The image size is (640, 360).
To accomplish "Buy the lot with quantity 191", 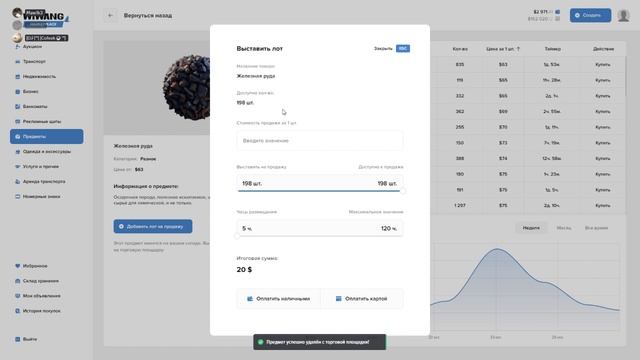I will point(603,190).
